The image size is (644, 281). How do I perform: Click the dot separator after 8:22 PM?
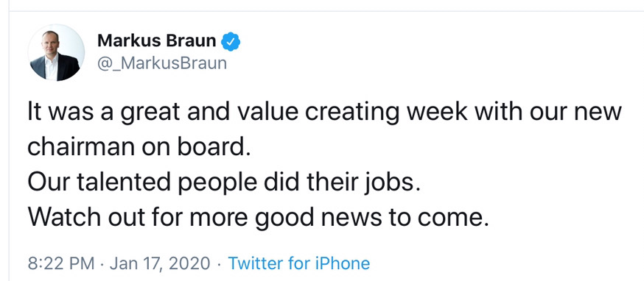102,263
